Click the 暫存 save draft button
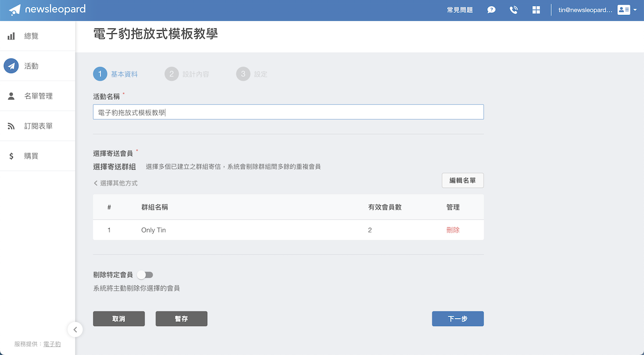 click(x=181, y=318)
